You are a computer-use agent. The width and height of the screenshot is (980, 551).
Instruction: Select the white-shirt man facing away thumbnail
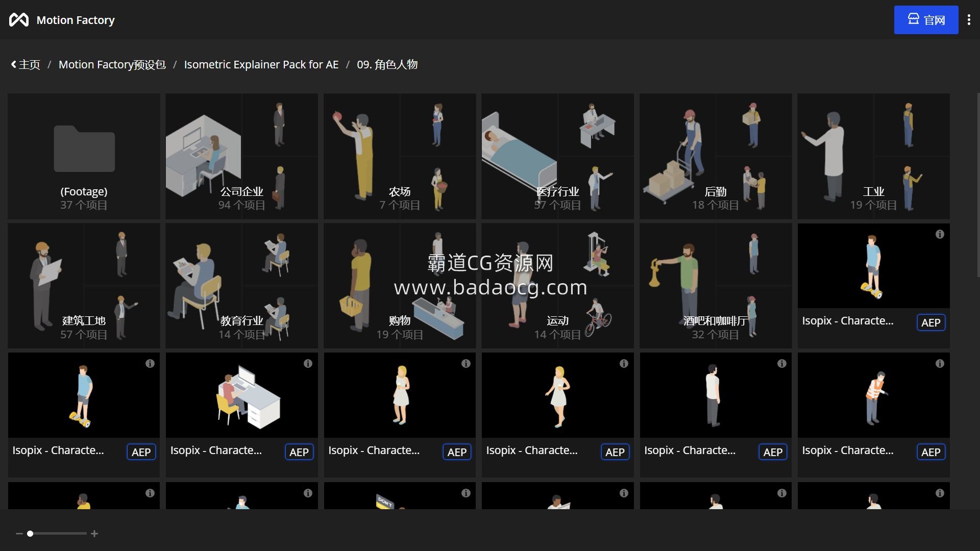[716, 395]
